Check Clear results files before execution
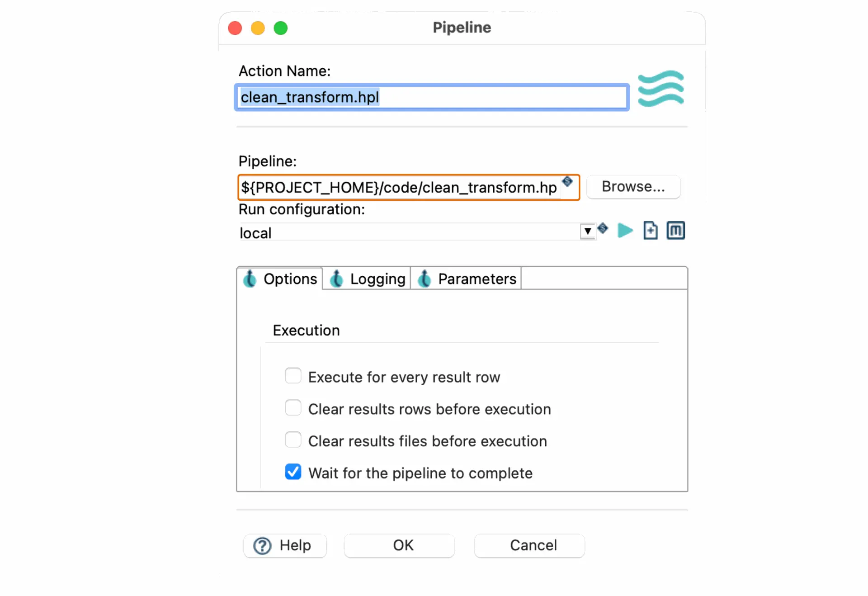 pos(293,440)
